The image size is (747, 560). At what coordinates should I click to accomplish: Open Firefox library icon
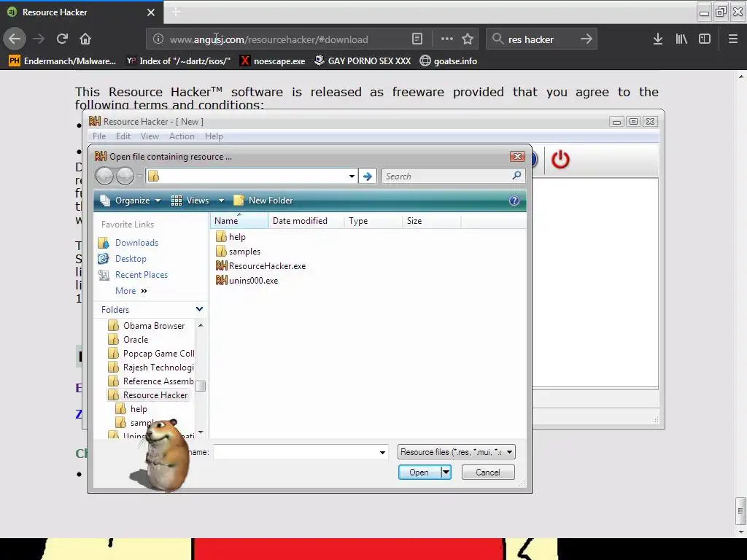click(681, 39)
